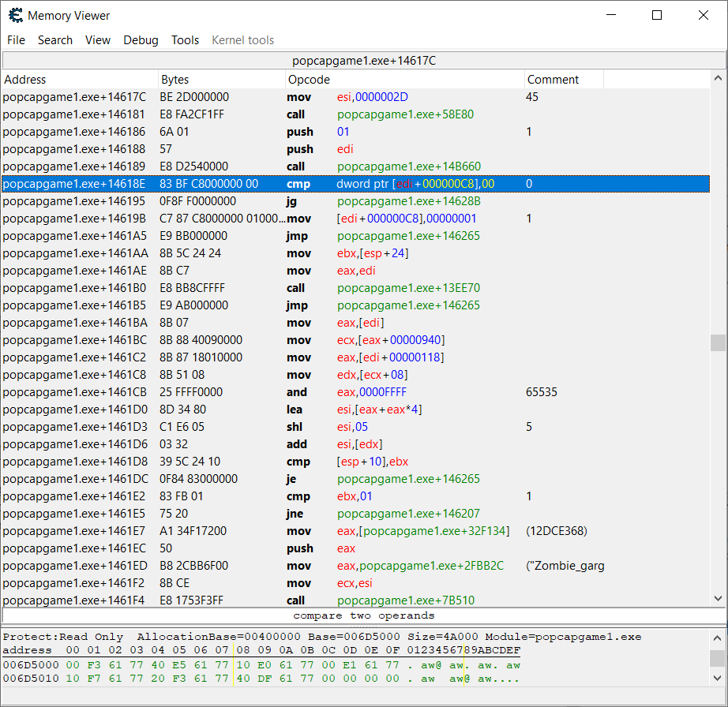This screenshot has width=728, height=707.
Task: Select row popcapgame1.exe+14619B mov
Action: pyautogui.click(x=355, y=219)
